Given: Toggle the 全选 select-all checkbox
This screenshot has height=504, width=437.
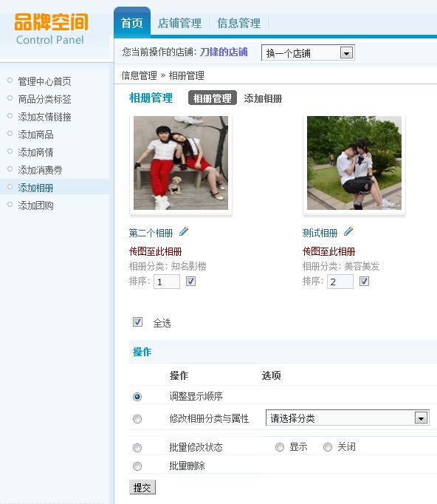Looking at the screenshot, I should click(137, 321).
